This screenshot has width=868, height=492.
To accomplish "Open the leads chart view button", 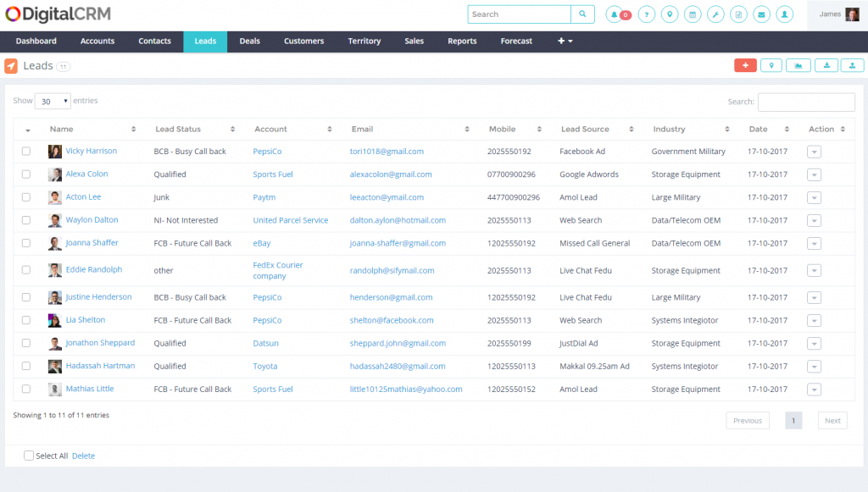I will pos(798,65).
